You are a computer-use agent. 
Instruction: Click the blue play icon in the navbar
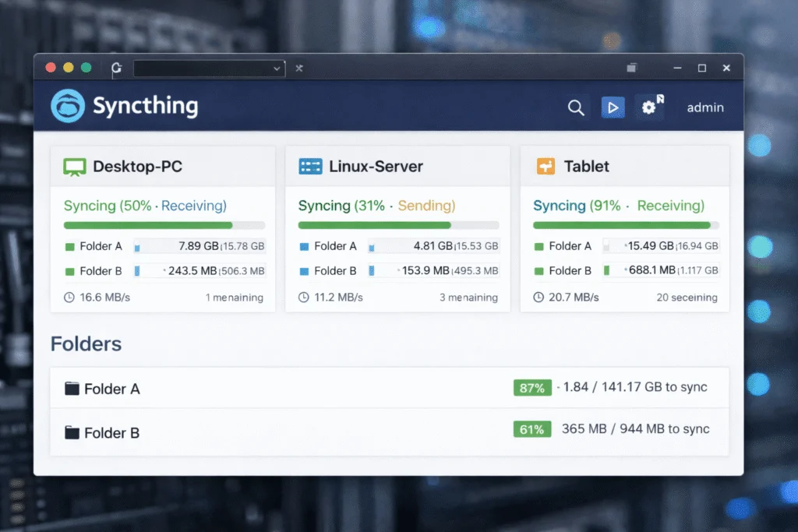pos(613,107)
